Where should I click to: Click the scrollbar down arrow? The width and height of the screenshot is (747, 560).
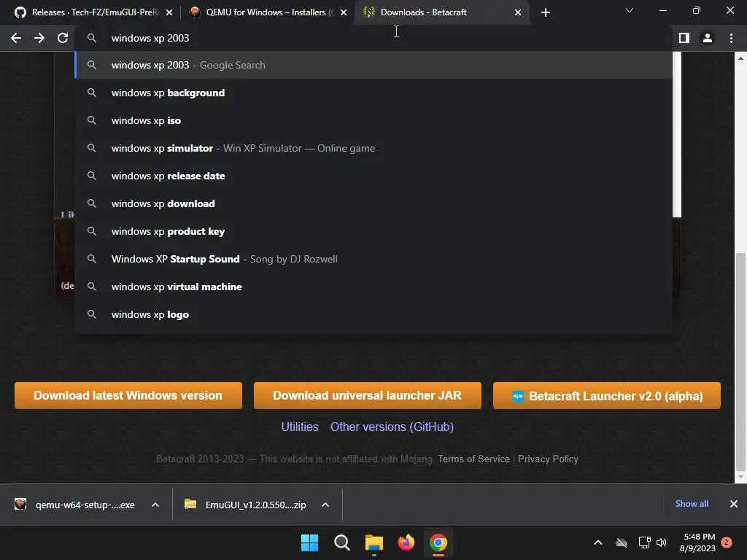pyautogui.click(x=740, y=476)
